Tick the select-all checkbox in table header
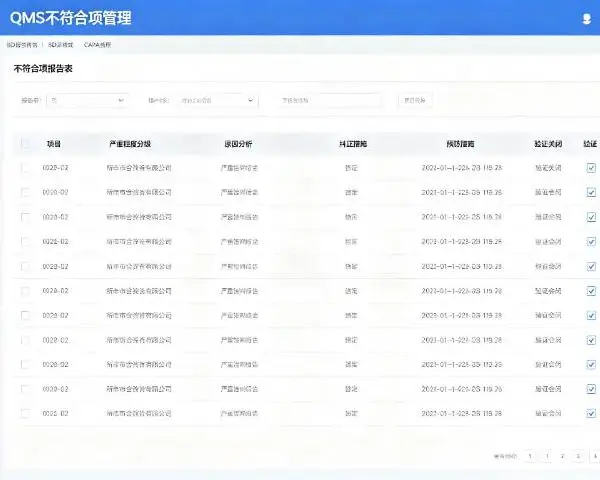This screenshot has height=480, width=600. tap(25, 144)
